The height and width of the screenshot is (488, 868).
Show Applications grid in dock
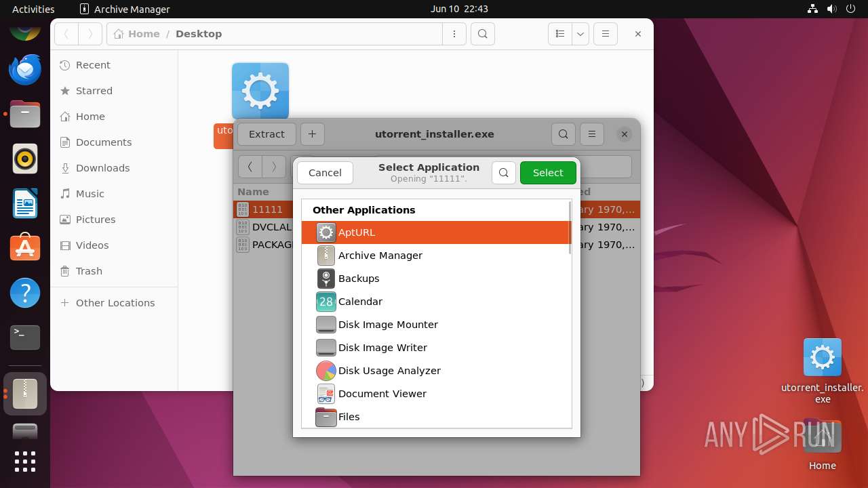coord(25,462)
